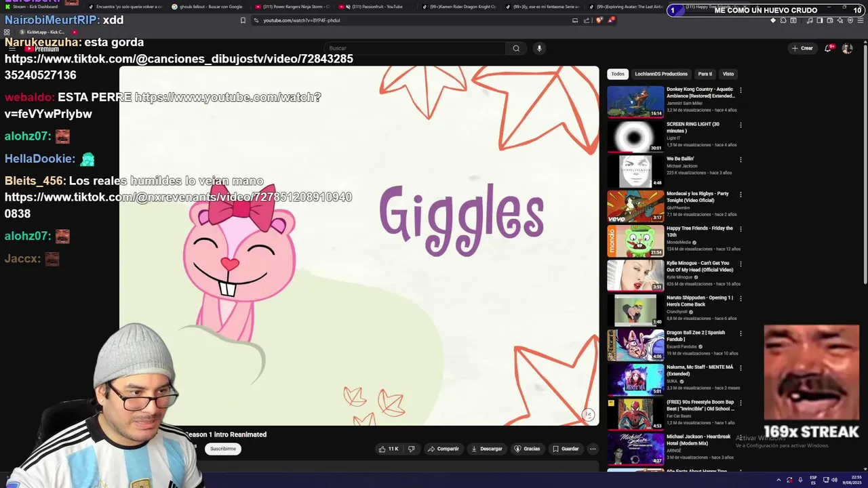868x488 pixels.
Task: Click the ESP language indicator in taskbar
Action: click(814, 480)
